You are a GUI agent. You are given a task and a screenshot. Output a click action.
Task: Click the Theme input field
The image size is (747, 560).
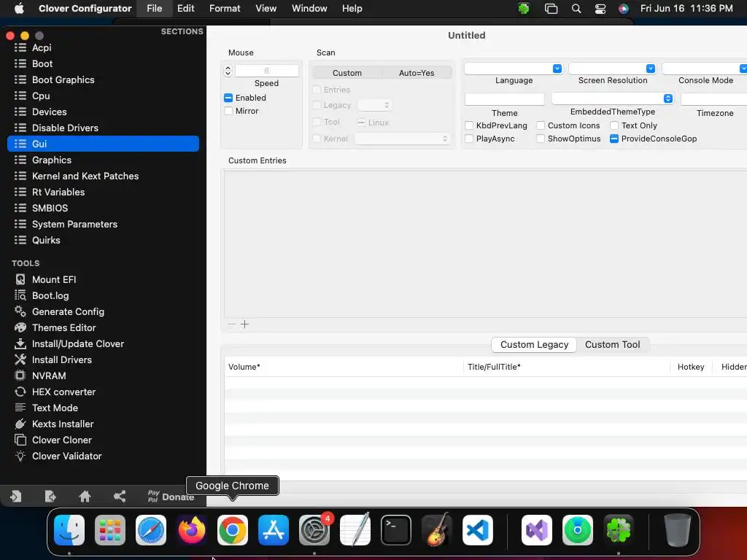[x=505, y=99]
